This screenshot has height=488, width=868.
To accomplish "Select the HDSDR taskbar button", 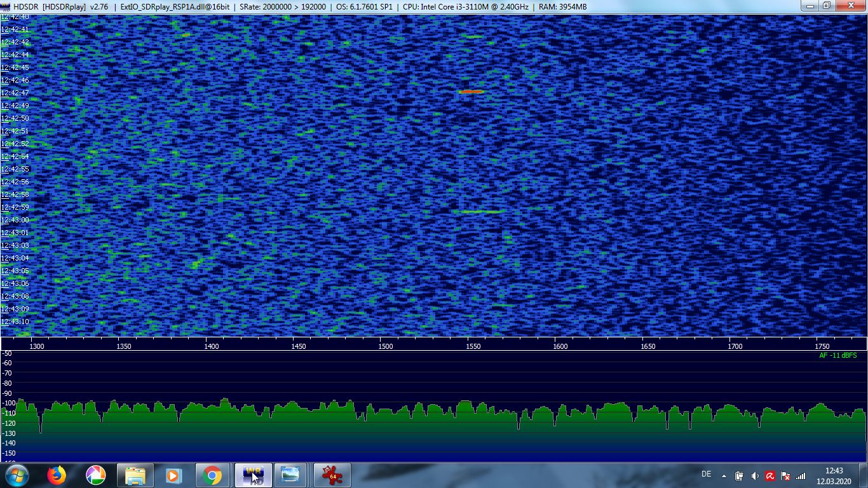I will pyautogui.click(x=254, y=475).
